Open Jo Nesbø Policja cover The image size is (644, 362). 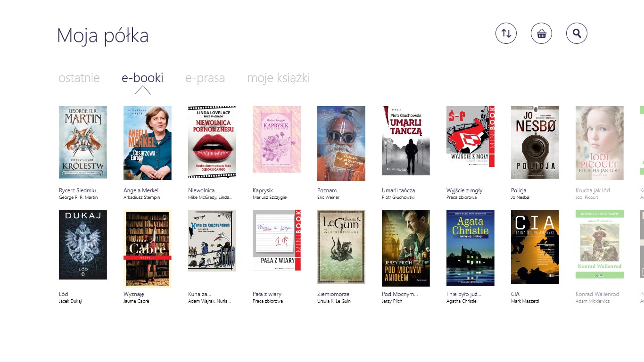[535, 142]
